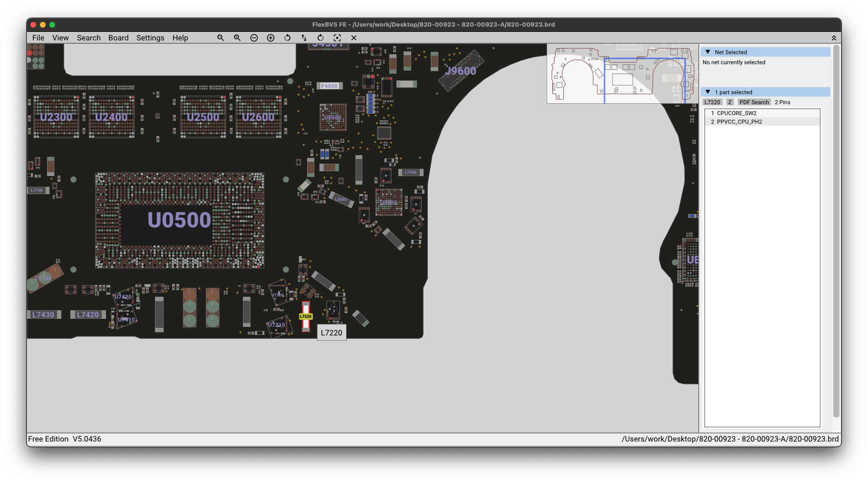Rotate the board clockwise
This screenshot has height=482, width=868.
tap(320, 38)
